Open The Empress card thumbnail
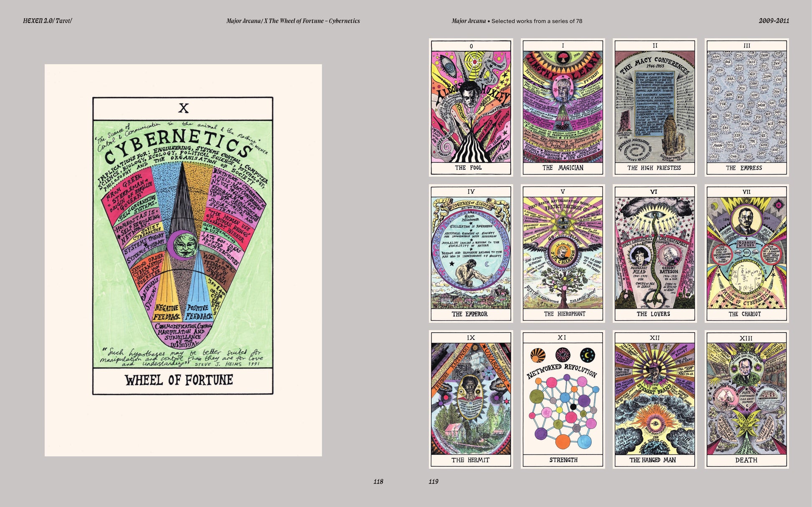 pos(746,107)
